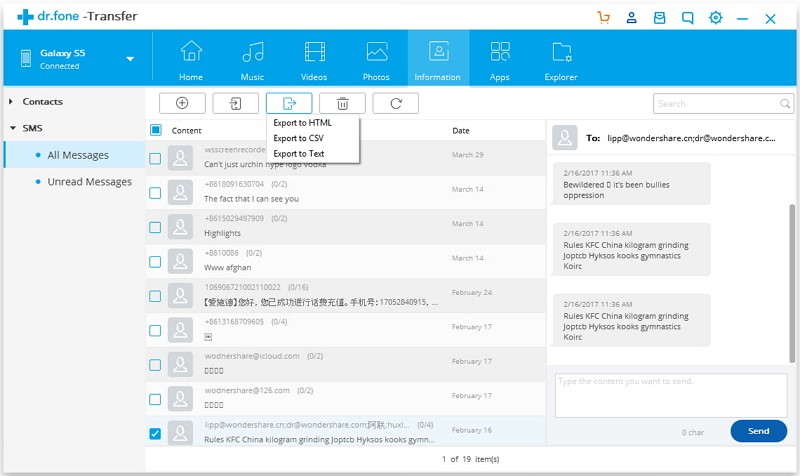Open the settings gear icon
The image size is (800, 476).
tap(715, 18)
